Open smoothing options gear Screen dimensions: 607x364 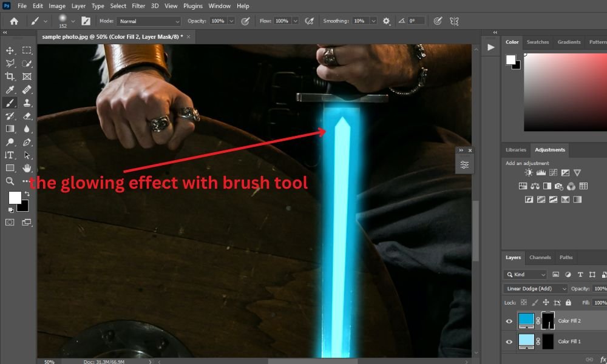386,21
